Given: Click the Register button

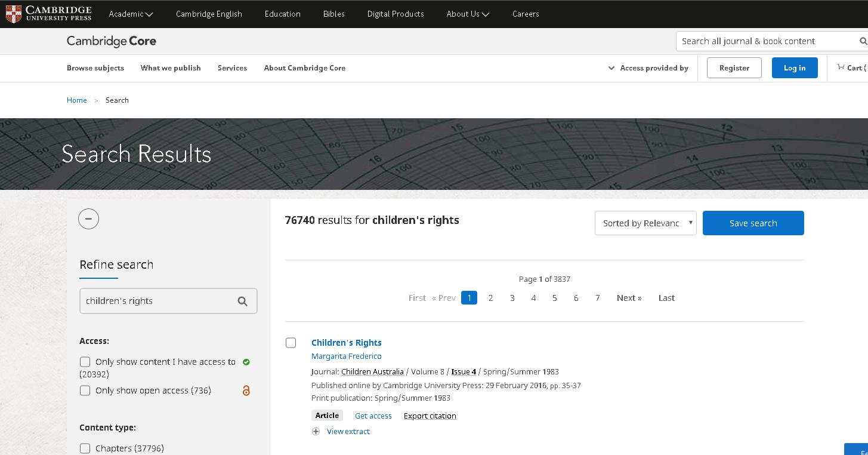Looking at the screenshot, I should click(x=734, y=68).
